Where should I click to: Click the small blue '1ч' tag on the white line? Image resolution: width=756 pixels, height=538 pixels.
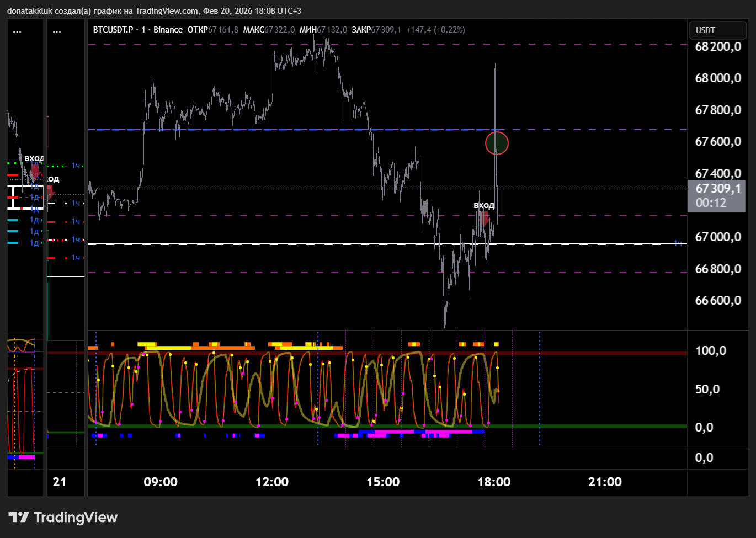(678, 243)
